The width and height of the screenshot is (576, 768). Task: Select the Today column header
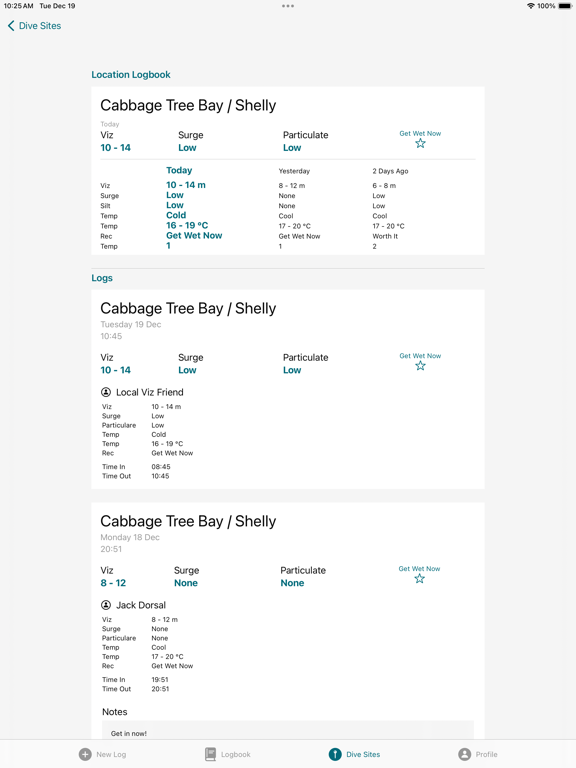tap(179, 170)
